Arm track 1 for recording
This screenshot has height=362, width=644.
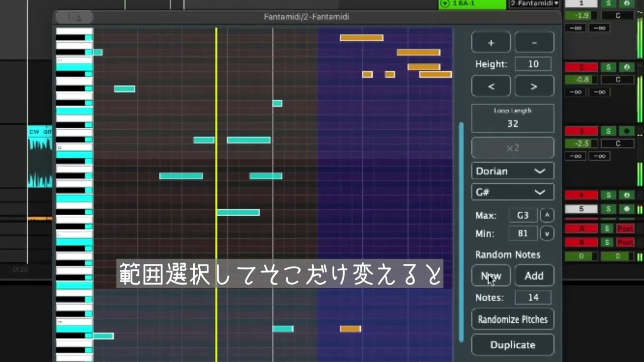coord(626,4)
